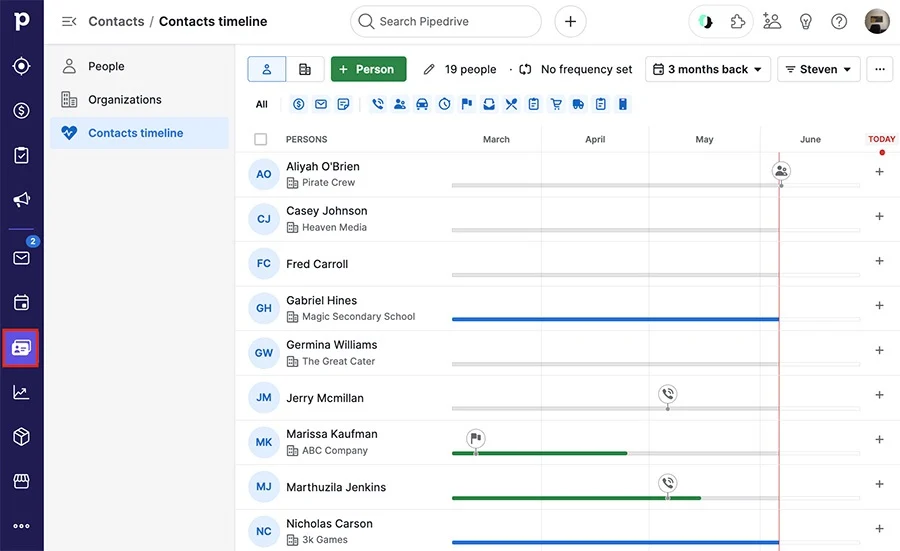The width and height of the screenshot is (900, 551).
Task: Click the Search Pipedrive field
Action: (x=445, y=22)
